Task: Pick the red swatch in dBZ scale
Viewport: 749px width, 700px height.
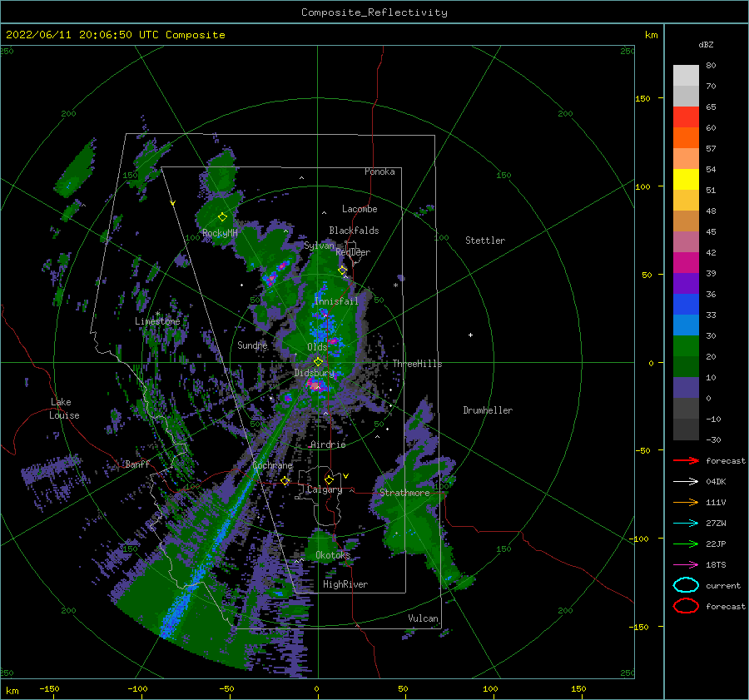Action: tap(686, 117)
